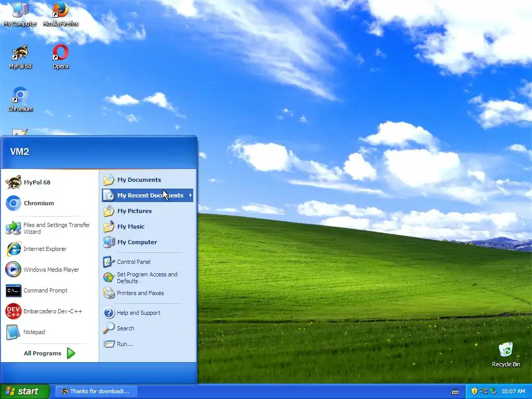The image size is (532, 399).
Task: Open My Music folder
Action: click(148, 227)
